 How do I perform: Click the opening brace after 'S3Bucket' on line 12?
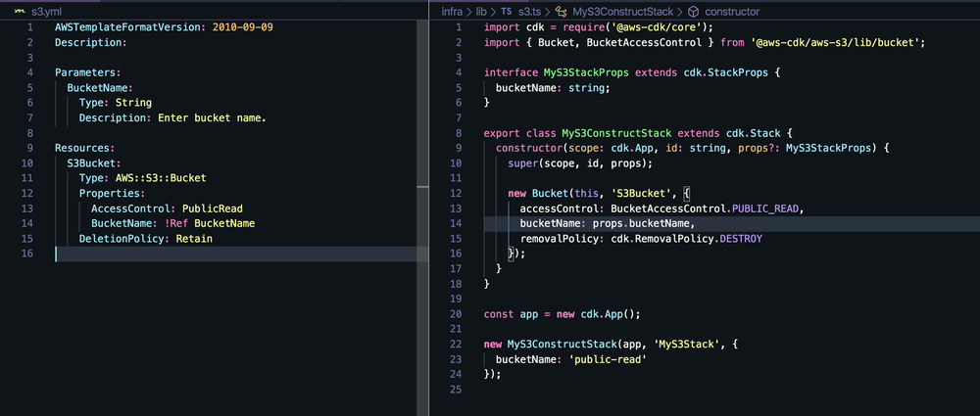pyautogui.click(x=686, y=193)
